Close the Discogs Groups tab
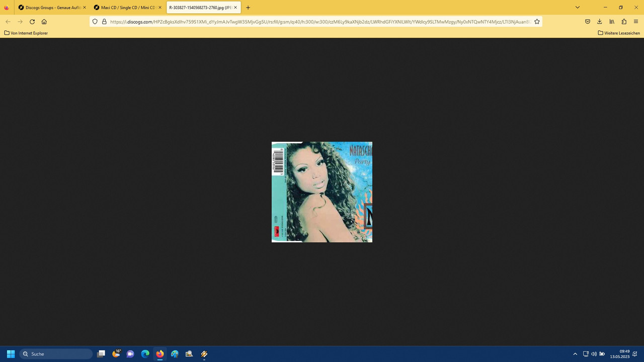The width and height of the screenshot is (644, 362). tap(84, 8)
